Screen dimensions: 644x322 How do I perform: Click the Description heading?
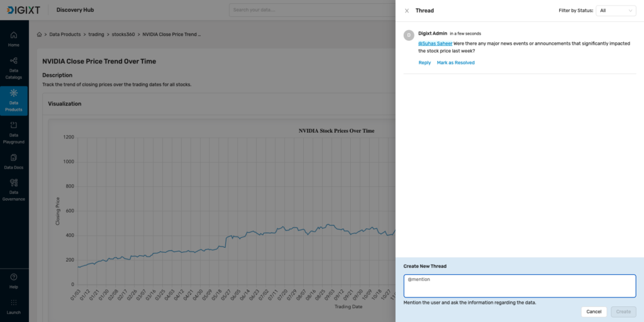(x=57, y=75)
